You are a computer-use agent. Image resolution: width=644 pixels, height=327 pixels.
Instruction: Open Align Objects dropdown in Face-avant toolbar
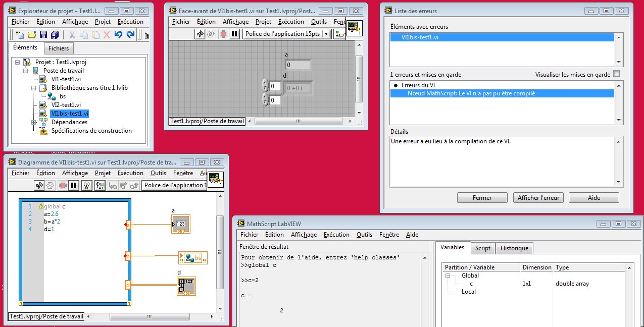coord(340,34)
